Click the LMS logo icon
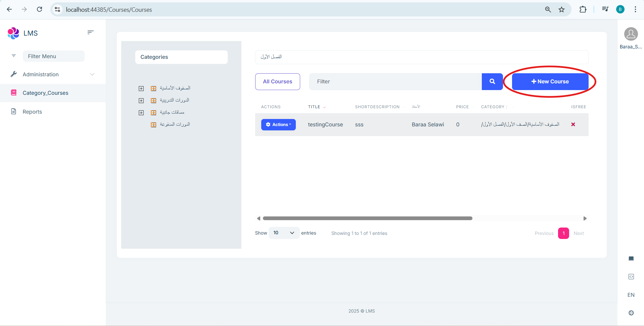 [x=13, y=33]
